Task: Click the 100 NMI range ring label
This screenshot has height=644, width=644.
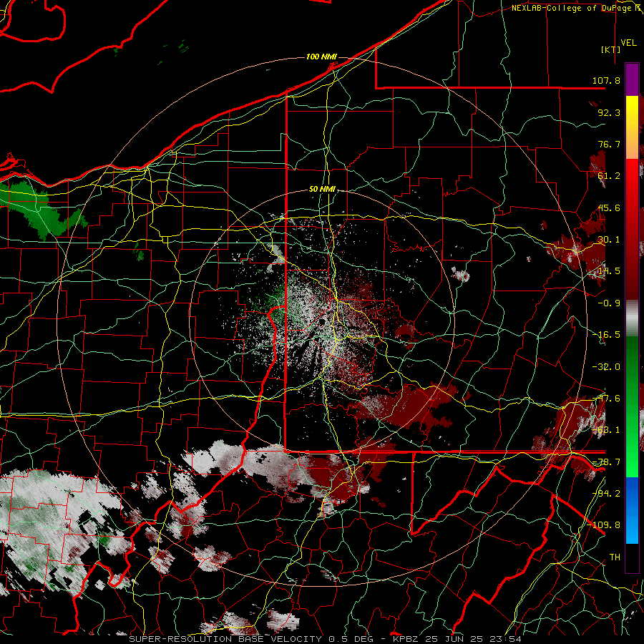Action: 321,57
